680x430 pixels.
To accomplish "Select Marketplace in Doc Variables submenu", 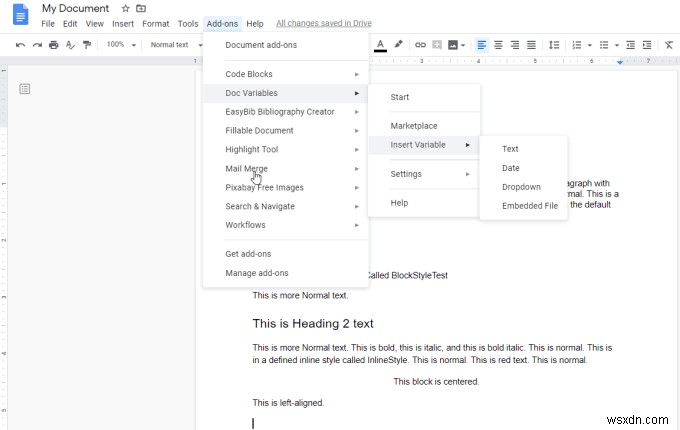I will [424, 126].
